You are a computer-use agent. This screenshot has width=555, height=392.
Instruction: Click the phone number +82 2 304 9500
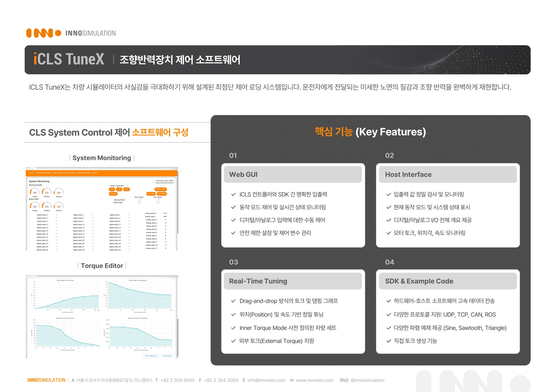click(x=177, y=380)
